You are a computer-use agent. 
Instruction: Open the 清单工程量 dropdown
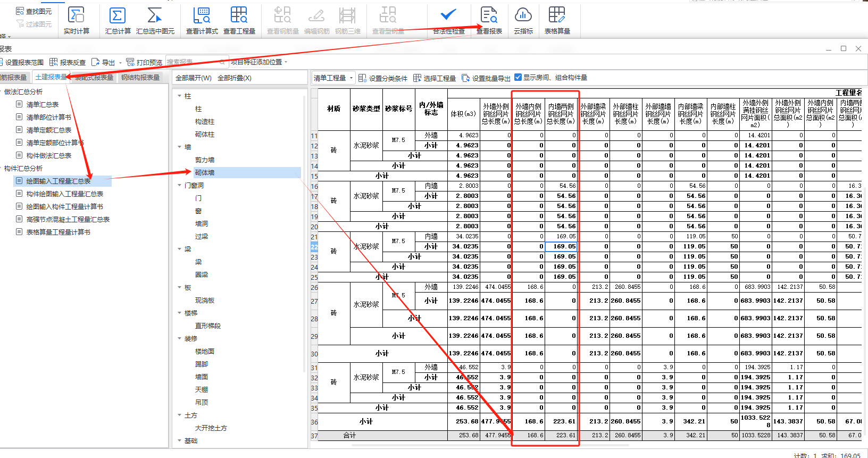333,78
